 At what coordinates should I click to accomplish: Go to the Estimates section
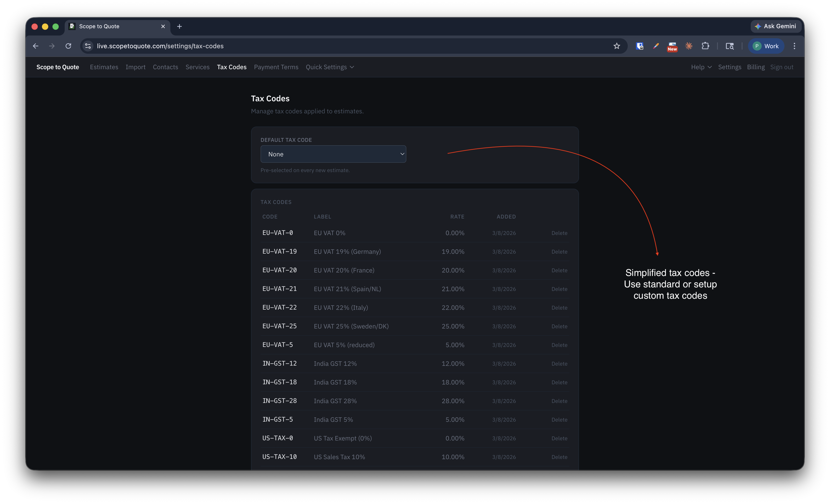[x=104, y=67]
